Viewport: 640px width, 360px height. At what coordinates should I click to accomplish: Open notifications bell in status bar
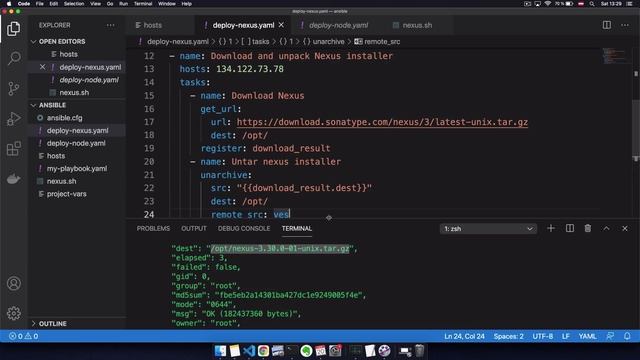coord(627,336)
